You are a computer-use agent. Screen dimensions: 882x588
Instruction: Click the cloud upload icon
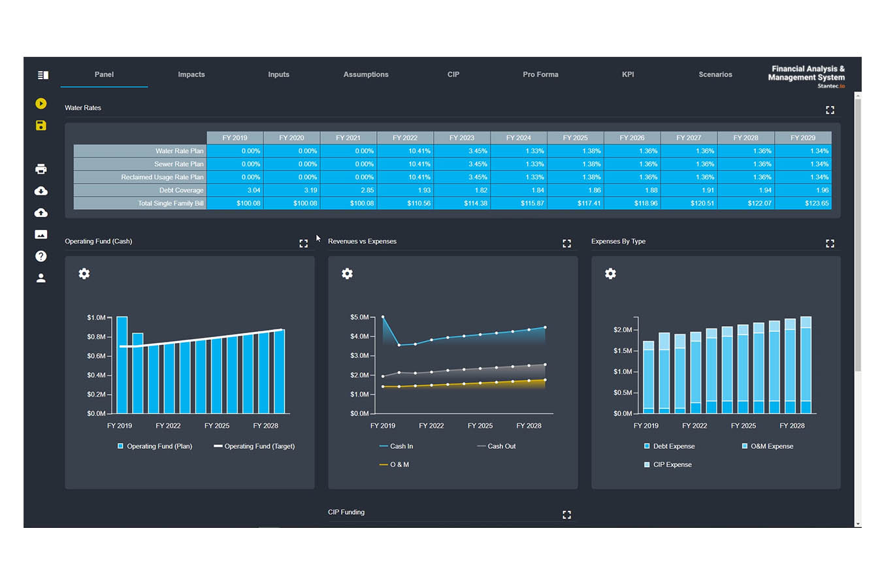41,213
